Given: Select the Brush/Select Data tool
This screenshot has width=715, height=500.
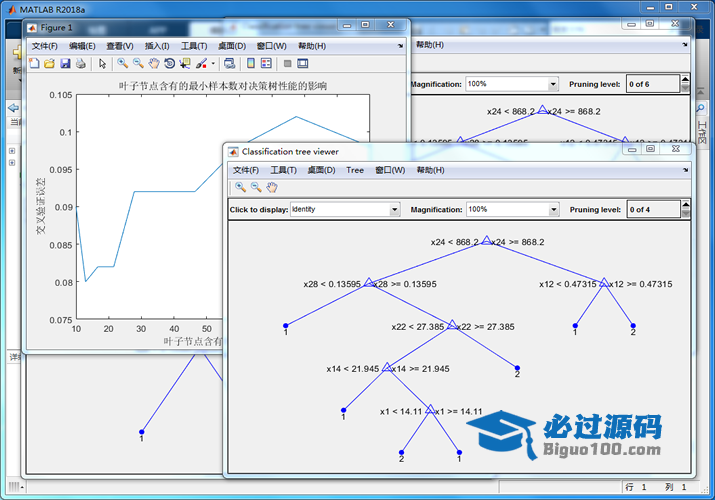Looking at the screenshot, I should click(201, 63).
